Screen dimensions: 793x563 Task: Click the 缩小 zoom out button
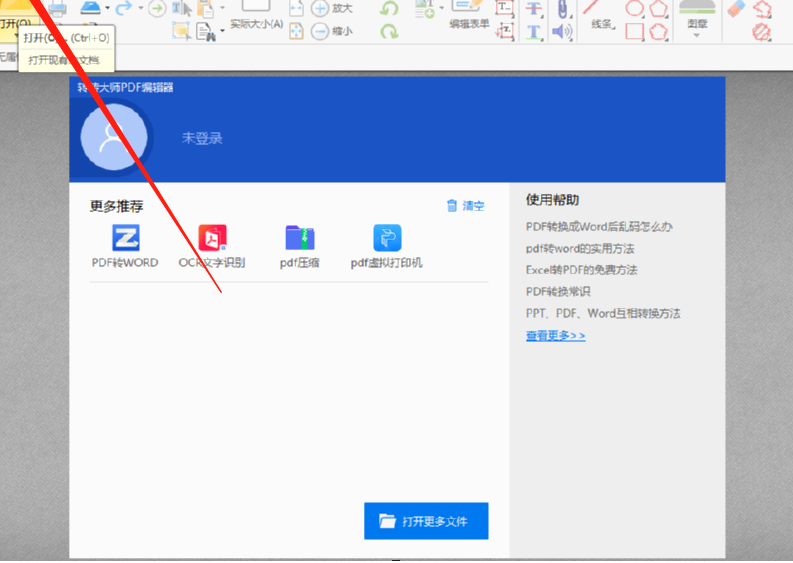tap(332, 31)
